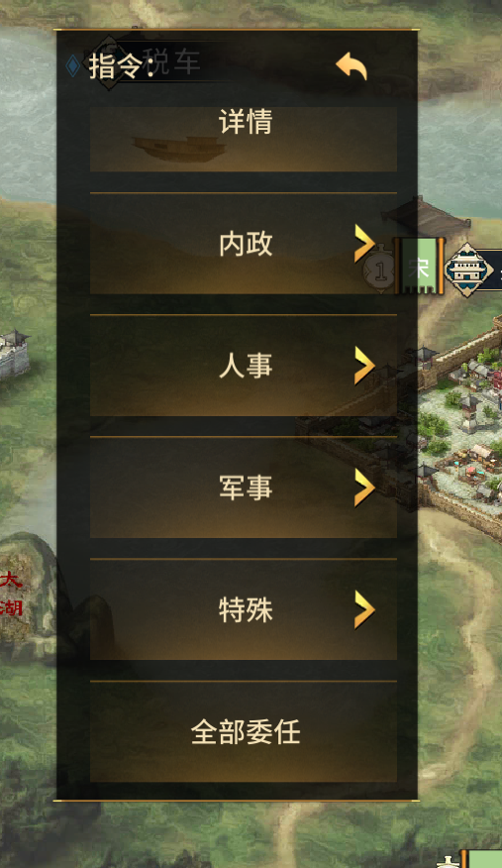Expand the 特殊 submenu chevron
The width and height of the screenshot is (502, 868).
(364, 609)
